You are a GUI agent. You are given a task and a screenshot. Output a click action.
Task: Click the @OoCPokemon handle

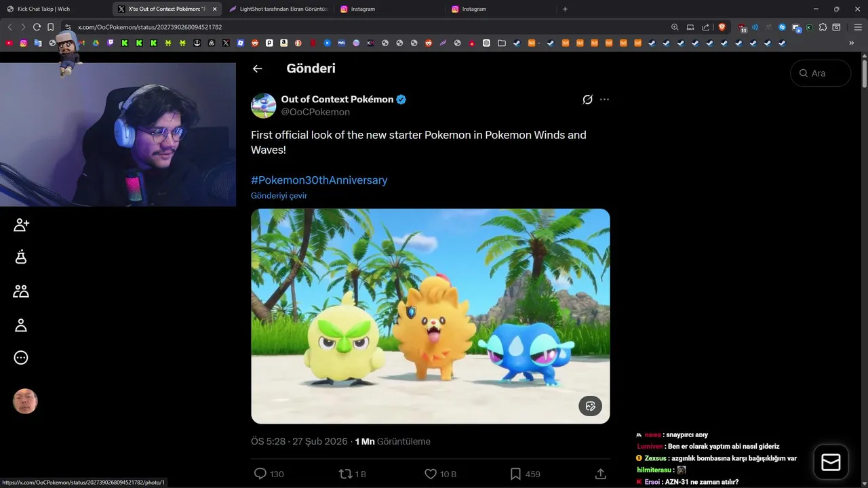click(315, 112)
